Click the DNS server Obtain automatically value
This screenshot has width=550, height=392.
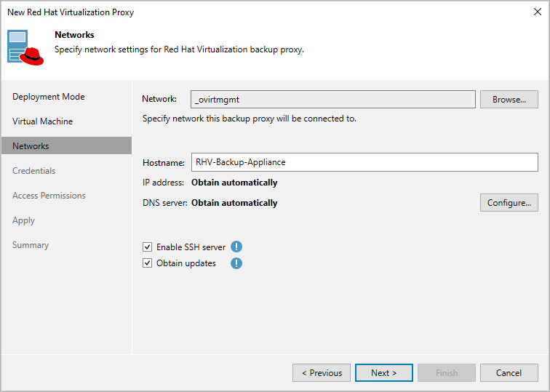(234, 203)
